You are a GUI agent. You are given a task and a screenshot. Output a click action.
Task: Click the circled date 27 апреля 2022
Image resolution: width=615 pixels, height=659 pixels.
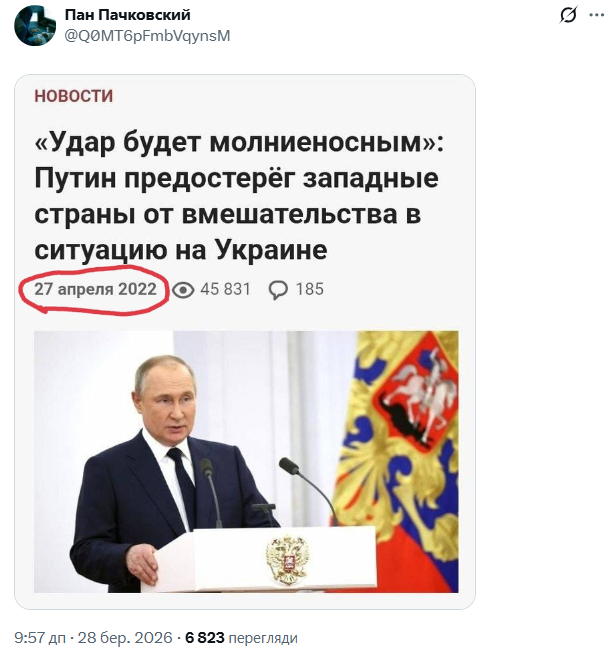(x=95, y=289)
